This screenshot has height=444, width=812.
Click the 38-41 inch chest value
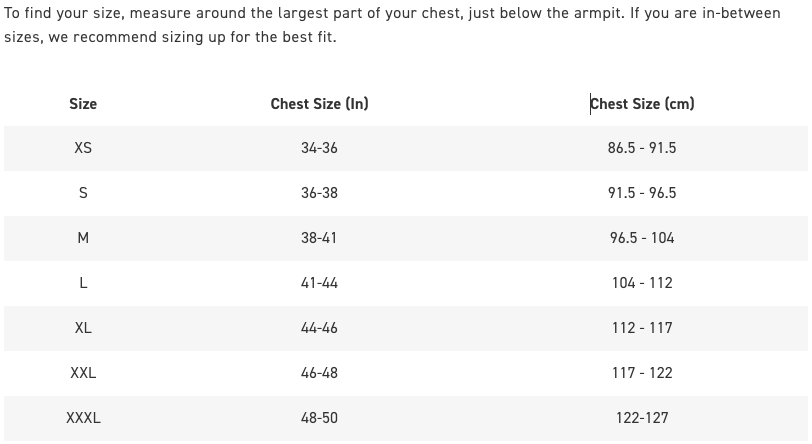(319, 238)
